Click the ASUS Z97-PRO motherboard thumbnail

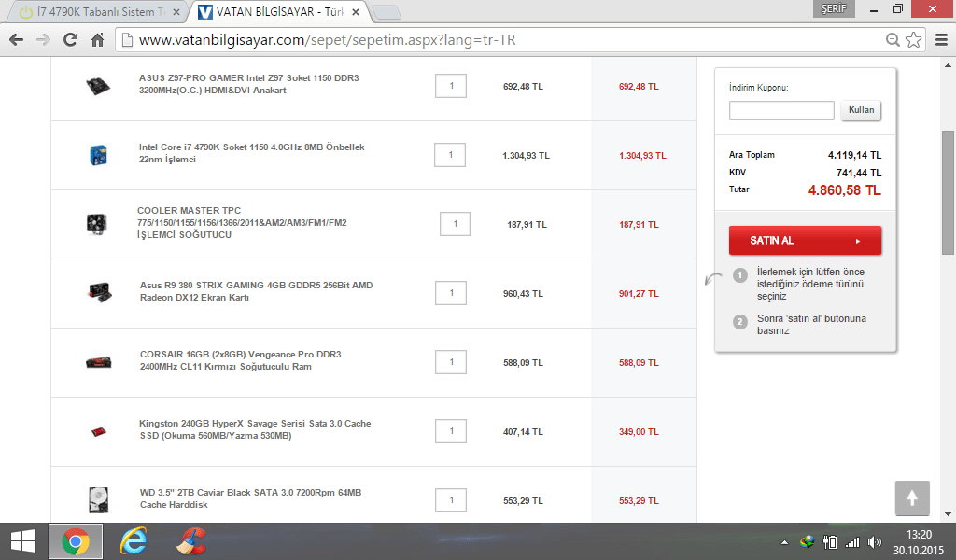[97, 86]
